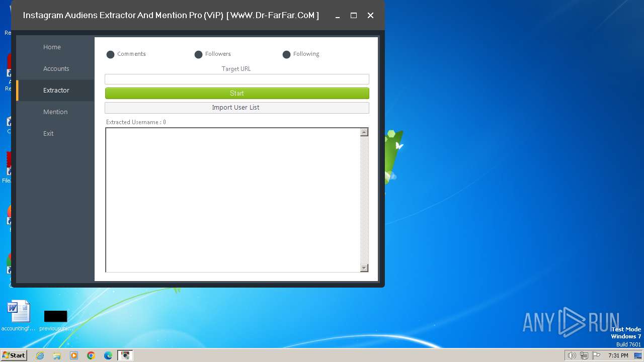Click the Action Center flag tray icon

[x=596, y=355]
